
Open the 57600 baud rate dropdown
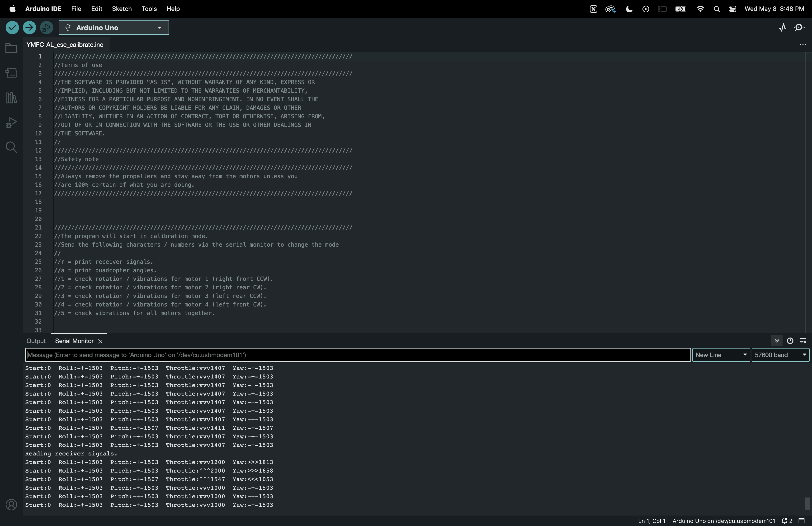point(780,355)
